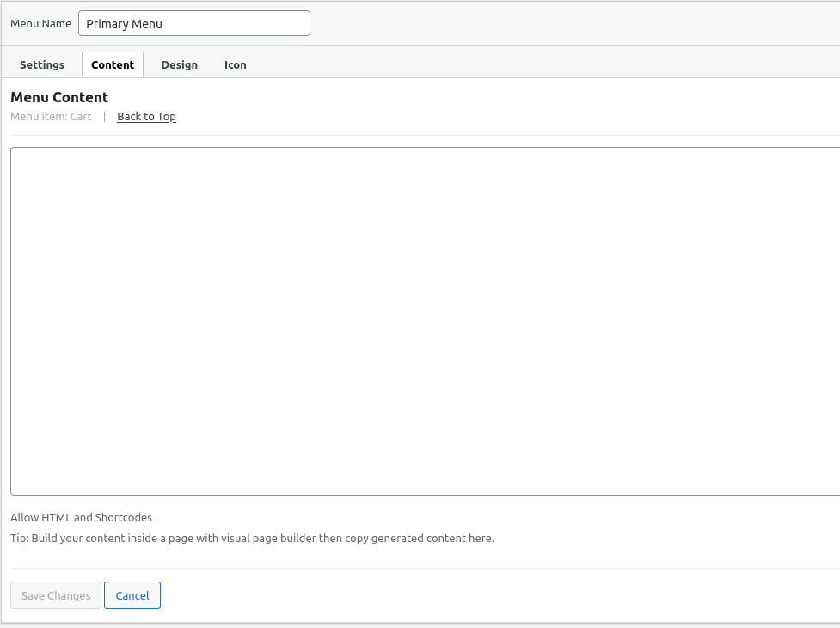Click the separator beside Back to Top
This screenshot has width=840, height=628.
click(105, 116)
